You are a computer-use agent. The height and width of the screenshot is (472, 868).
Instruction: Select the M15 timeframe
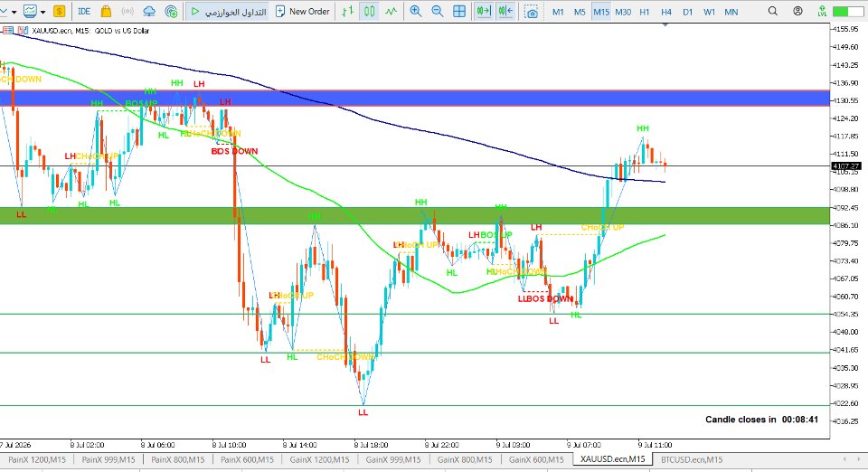(x=601, y=12)
